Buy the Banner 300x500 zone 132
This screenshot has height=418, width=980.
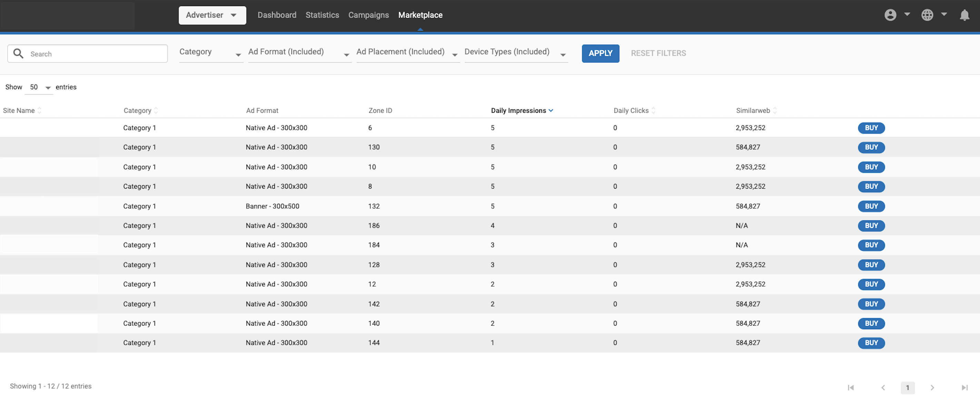tap(871, 206)
